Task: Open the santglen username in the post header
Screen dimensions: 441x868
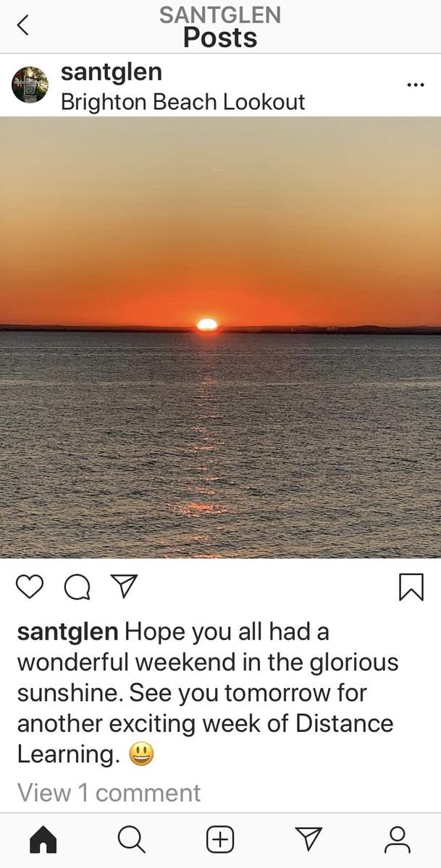Action: pyautogui.click(x=112, y=72)
